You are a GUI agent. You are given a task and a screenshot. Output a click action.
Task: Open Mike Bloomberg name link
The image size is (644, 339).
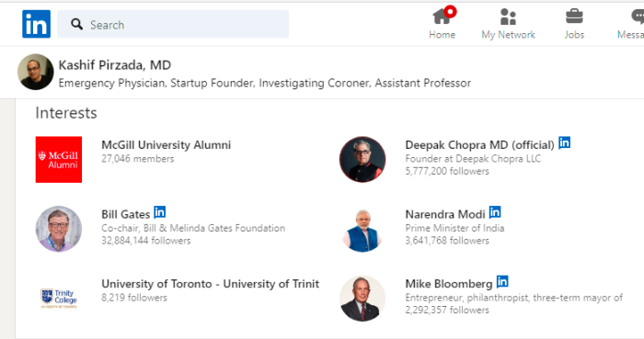click(x=449, y=284)
